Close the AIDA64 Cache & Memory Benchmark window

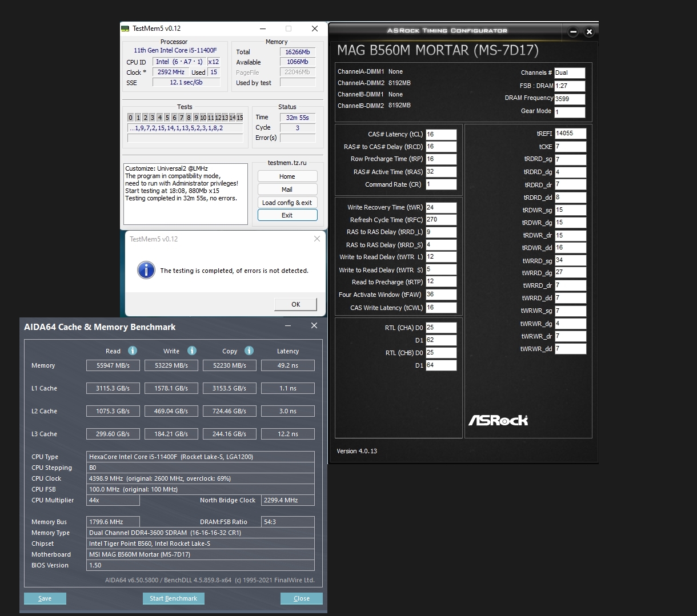(x=314, y=325)
